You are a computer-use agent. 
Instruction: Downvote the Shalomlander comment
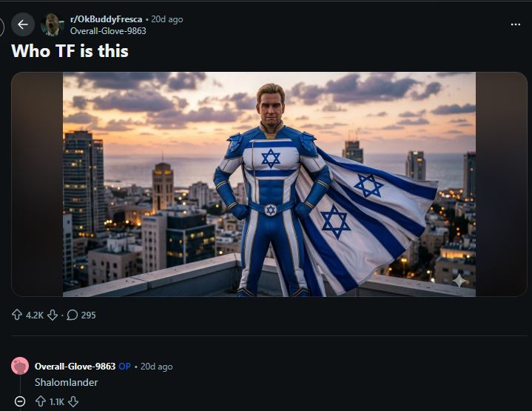click(x=73, y=401)
